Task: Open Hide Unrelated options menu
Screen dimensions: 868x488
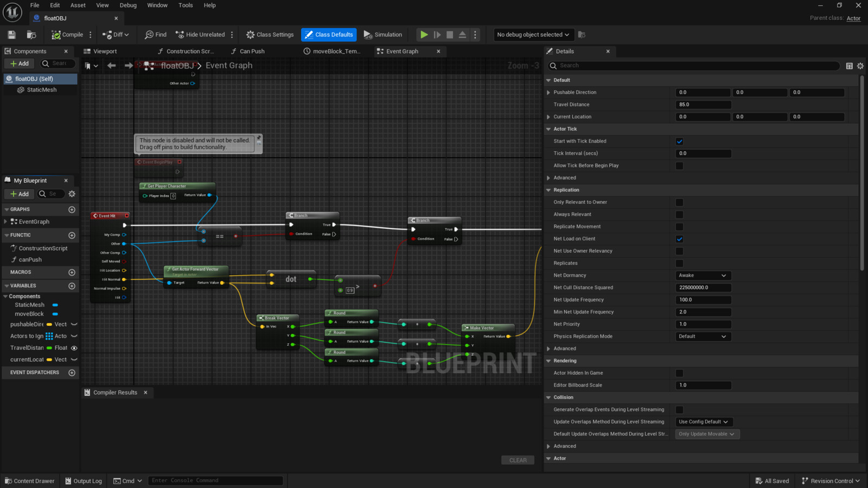Action: point(232,35)
